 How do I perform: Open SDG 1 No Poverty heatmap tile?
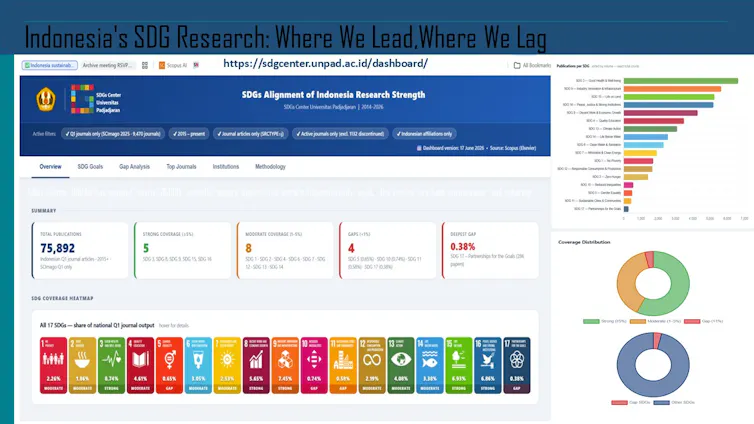click(53, 365)
